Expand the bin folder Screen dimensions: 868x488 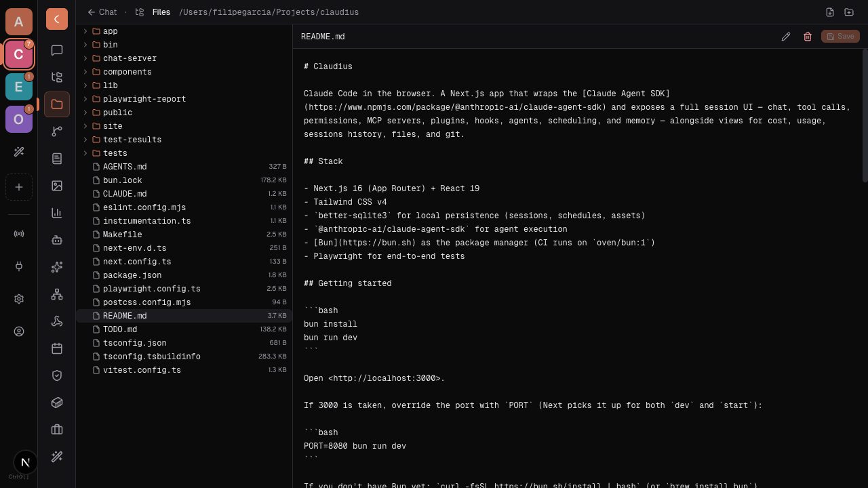pyautogui.click(x=184, y=45)
